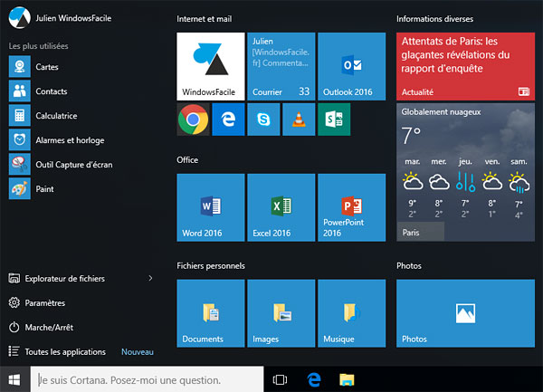Open the Cartes app icon

tap(20, 66)
